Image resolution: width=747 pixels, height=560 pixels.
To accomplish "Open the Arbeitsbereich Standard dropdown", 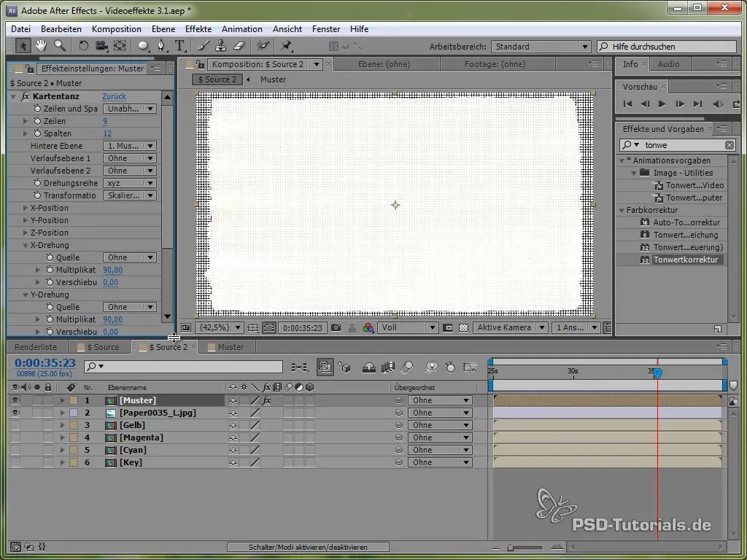I will 541,47.
